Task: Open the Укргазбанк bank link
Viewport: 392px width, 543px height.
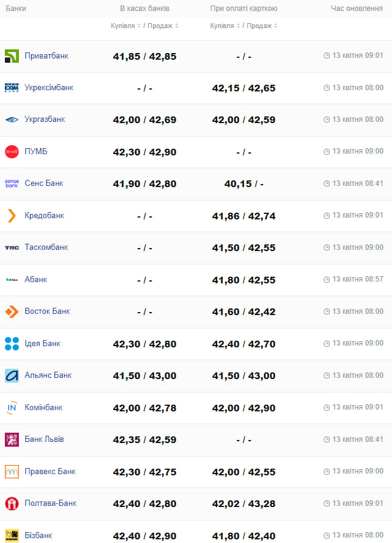Action: click(45, 119)
